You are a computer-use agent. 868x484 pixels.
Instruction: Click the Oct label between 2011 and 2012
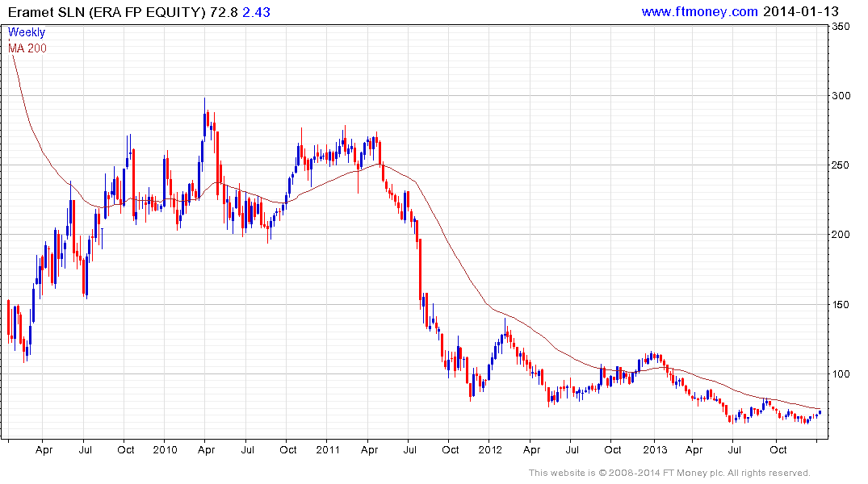coord(450,449)
